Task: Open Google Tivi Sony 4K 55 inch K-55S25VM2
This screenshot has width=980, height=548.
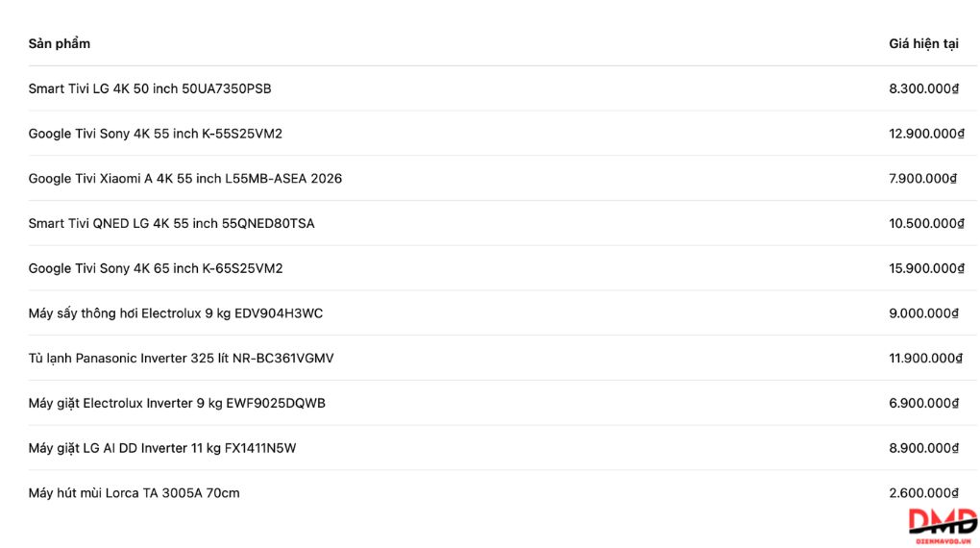Action: point(155,134)
